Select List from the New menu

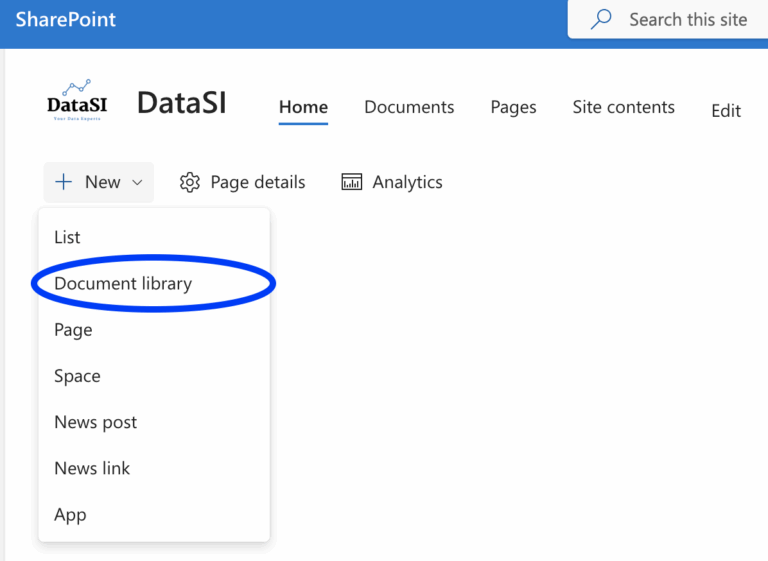(x=154, y=237)
